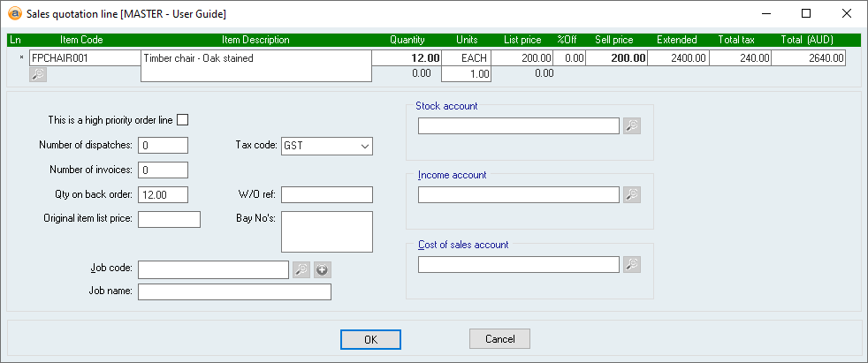Click the Job name input field
The height and width of the screenshot is (363, 868).
pos(234,292)
